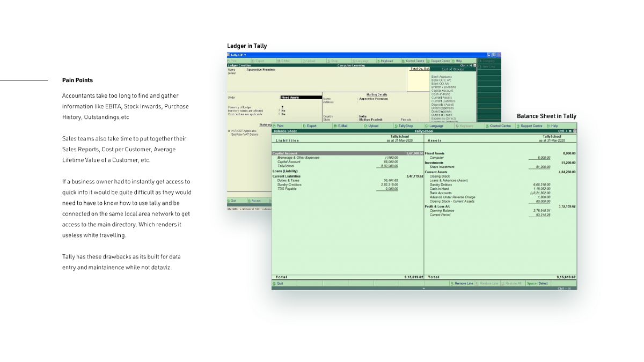Choose Bank Accounts in List of Groups
Image resolution: width=644 pixels, height=362 pixels.
tap(442, 77)
